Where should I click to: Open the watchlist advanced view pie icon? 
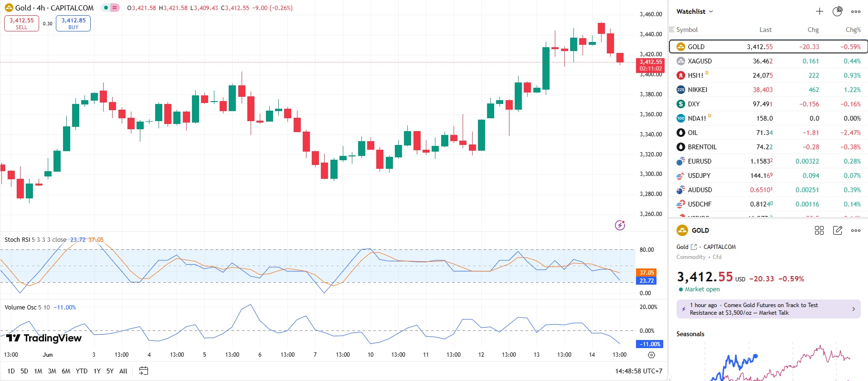837,11
